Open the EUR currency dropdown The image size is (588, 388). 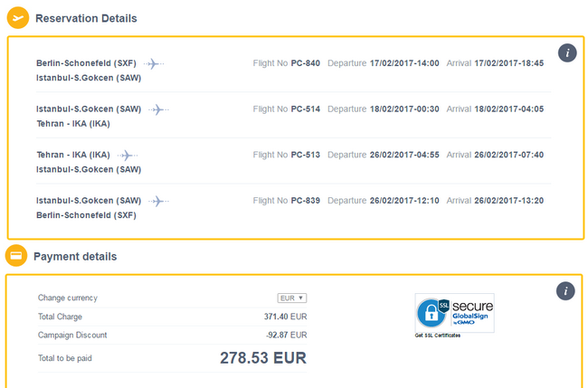292,298
